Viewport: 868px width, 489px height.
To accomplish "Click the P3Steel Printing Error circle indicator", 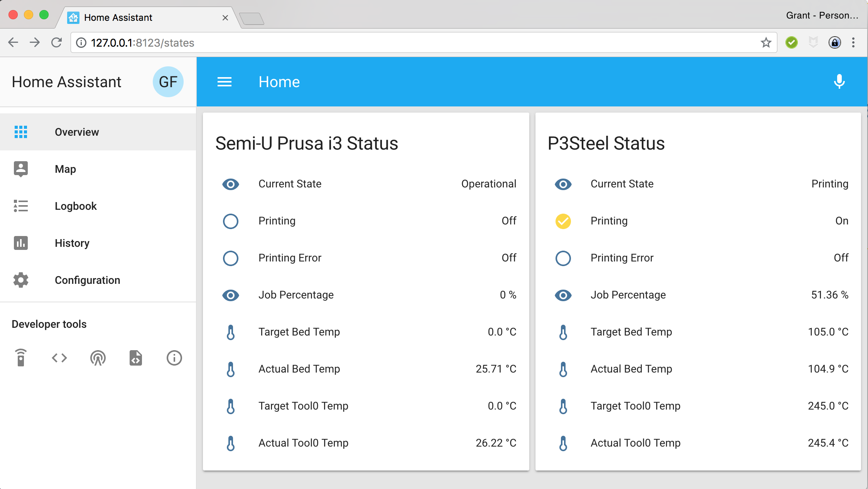I will pos(563,258).
